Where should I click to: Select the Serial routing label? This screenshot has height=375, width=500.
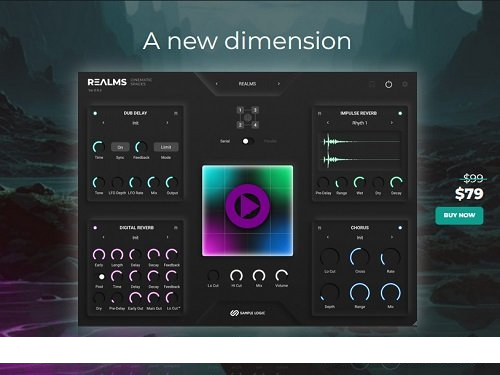click(x=225, y=141)
